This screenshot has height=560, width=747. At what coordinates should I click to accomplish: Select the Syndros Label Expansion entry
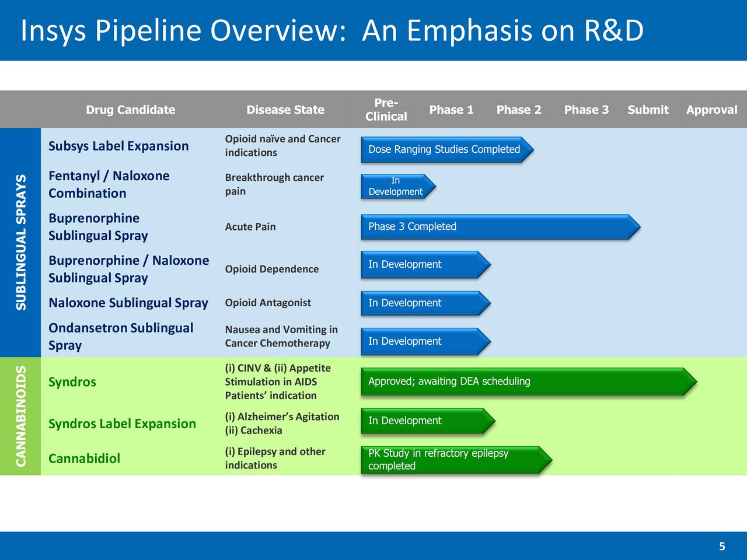(122, 424)
